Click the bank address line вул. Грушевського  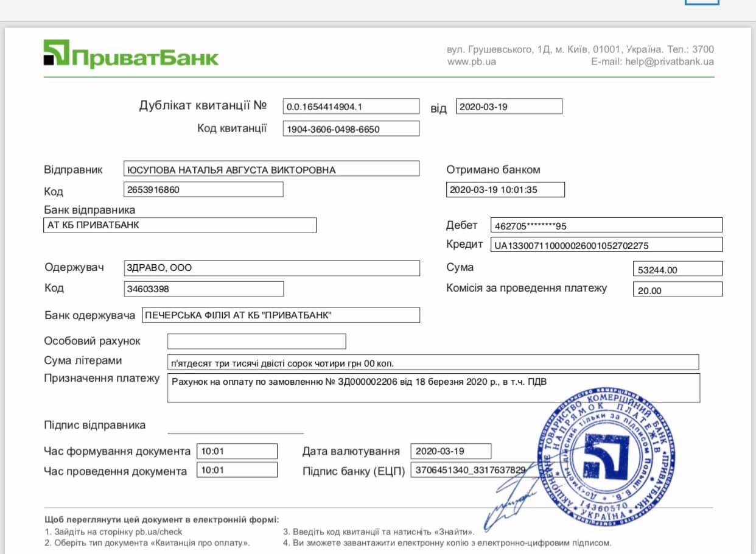point(580,49)
